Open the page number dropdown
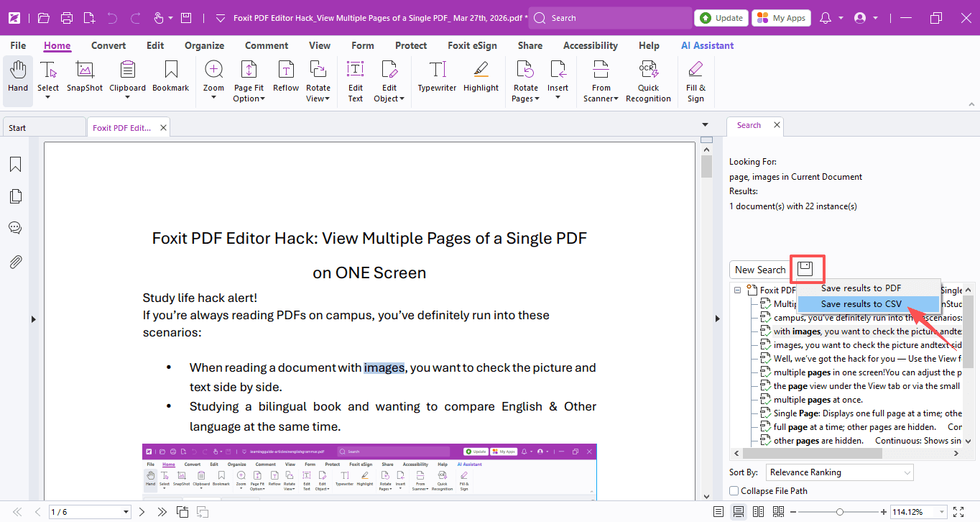 click(126, 512)
